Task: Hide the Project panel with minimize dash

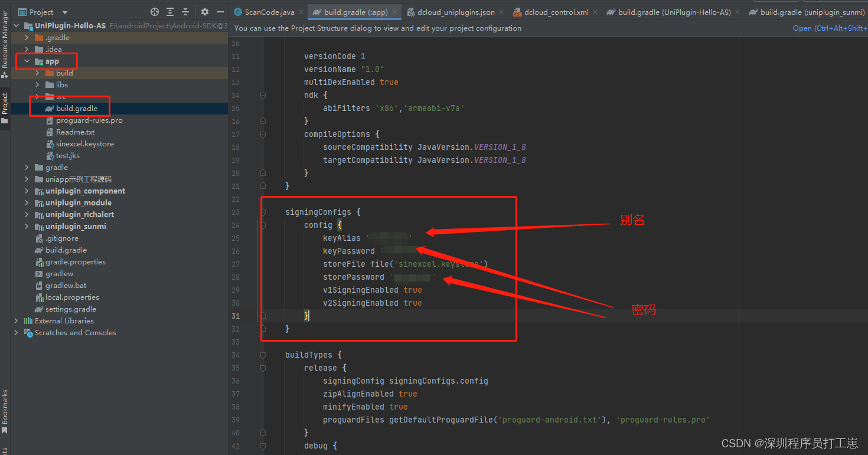Action: (220, 12)
